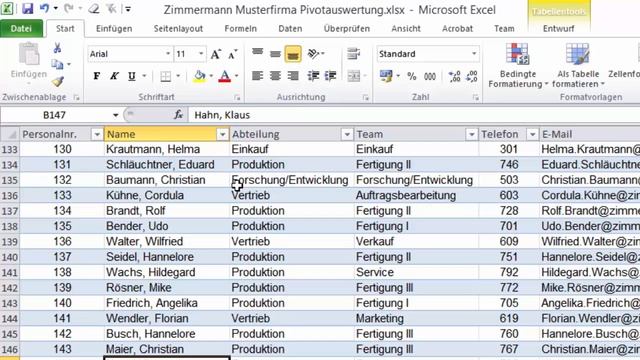Copy selection with the copy icon

click(57, 64)
